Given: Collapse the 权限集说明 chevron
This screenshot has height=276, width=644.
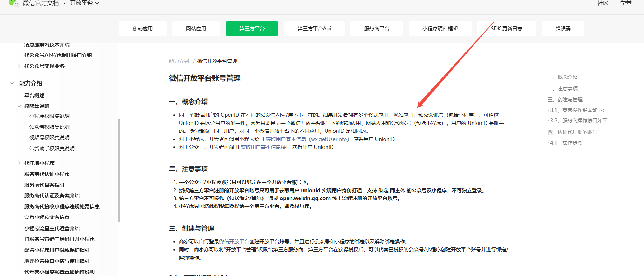Looking at the screenshot, I should (x=19, y=106).
